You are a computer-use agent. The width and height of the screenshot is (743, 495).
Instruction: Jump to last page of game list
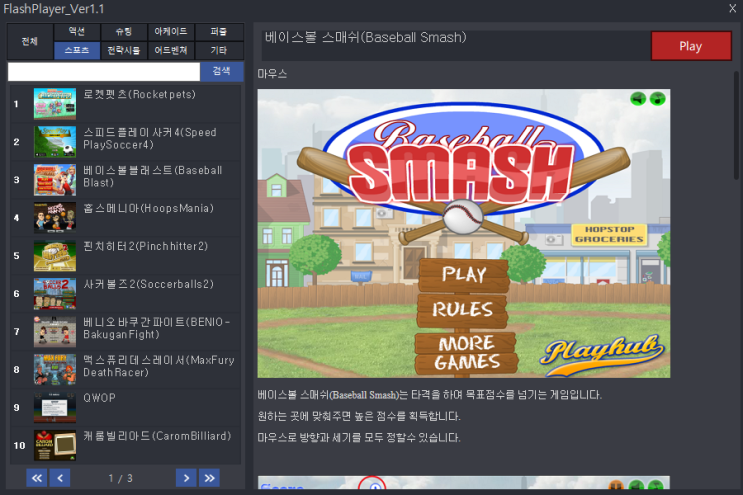pyautogui.click(x=209, y=478)
